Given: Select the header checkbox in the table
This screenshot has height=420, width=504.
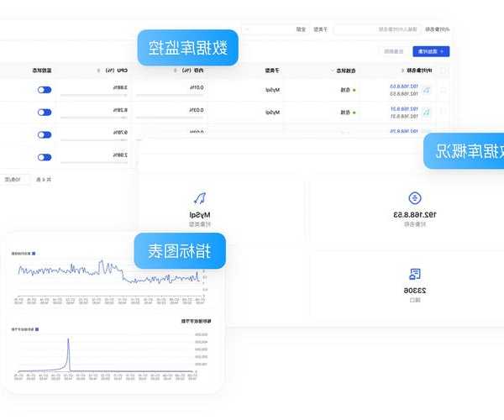Looking at the screenshot, I should [x=444, y=71].
